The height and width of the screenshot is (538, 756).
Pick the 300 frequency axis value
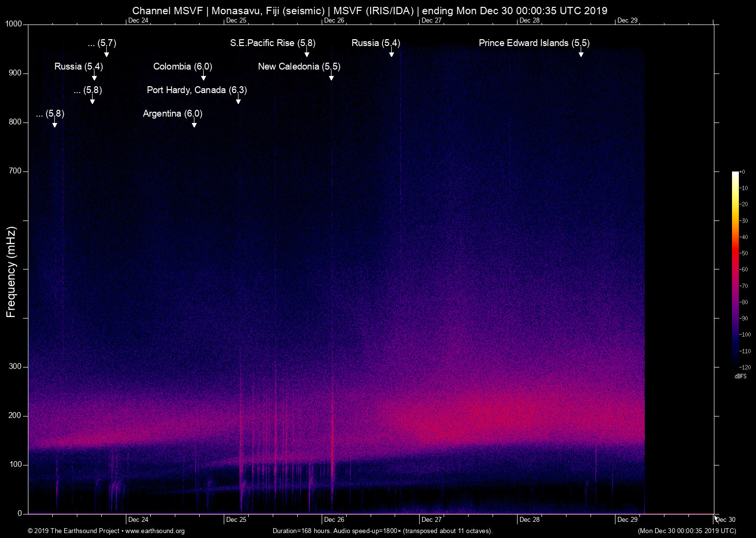15,367
